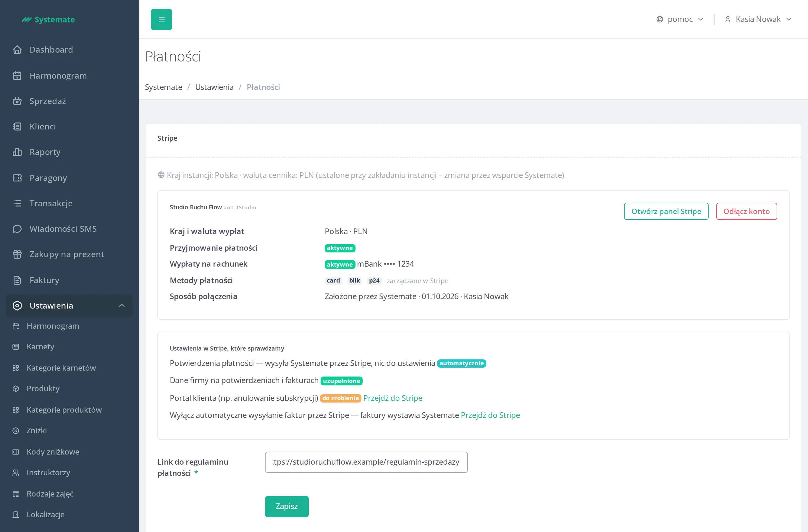The height and width of the screenshot is (532, 808).
Task: Click the Sprzedaż basket icon
Action: [x=17, y=101]
